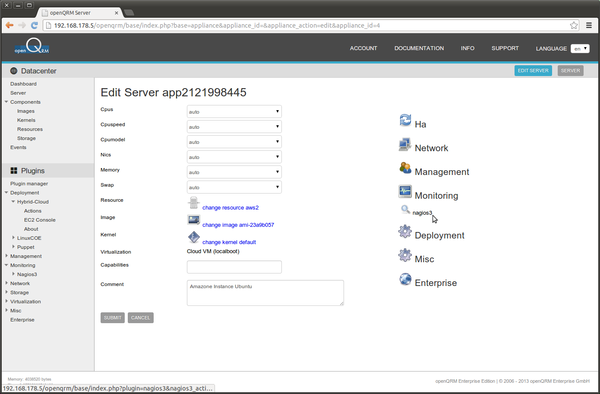Click change image ami-23a9b057 link
Screen dimensions: 600x394
(238, 225)
